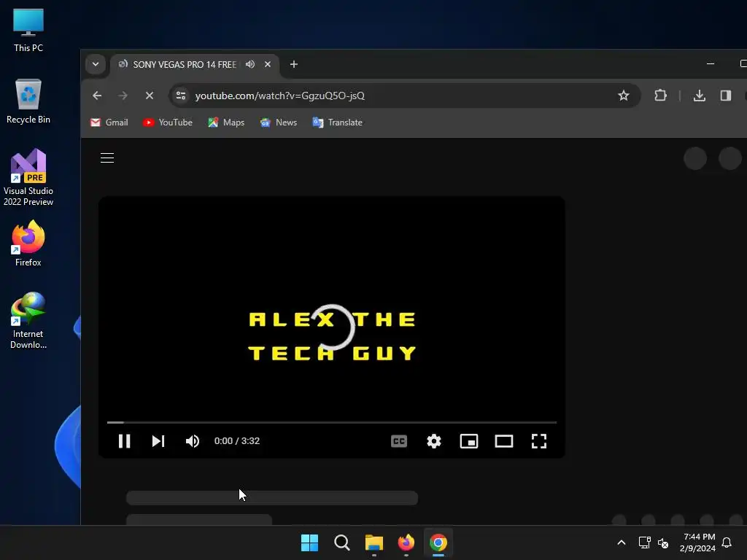The width and height of the screenshot is (747, 560).
Task: Open the clock showing 7:44 PM
Action: pos(698,542)
